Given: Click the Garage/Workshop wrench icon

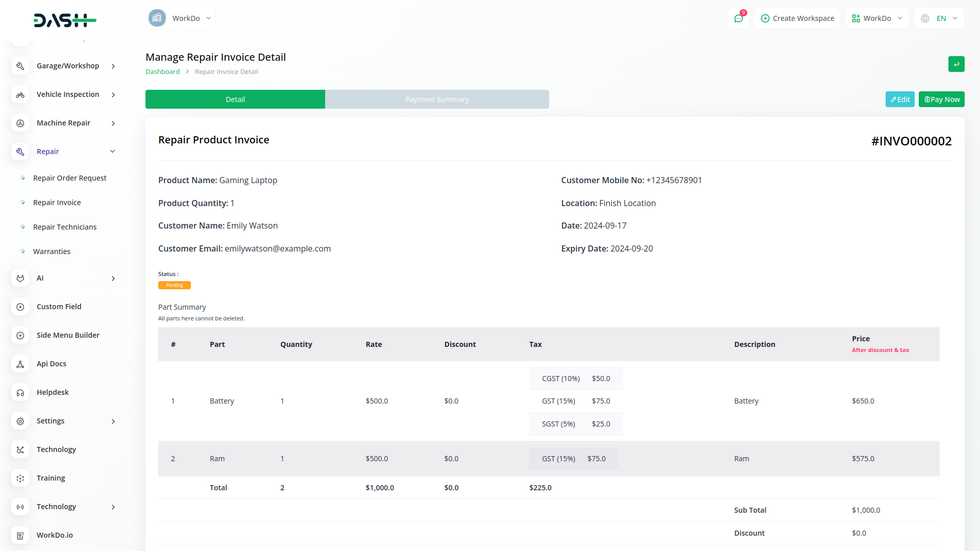Looking at the screenshot, I should (x=20, y=66).
